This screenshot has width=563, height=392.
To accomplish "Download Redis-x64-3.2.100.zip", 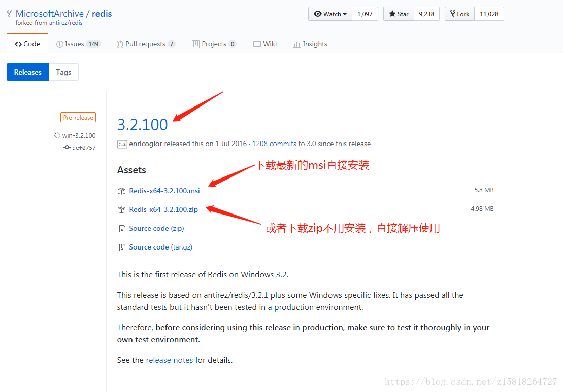I will tap(163, 209).
